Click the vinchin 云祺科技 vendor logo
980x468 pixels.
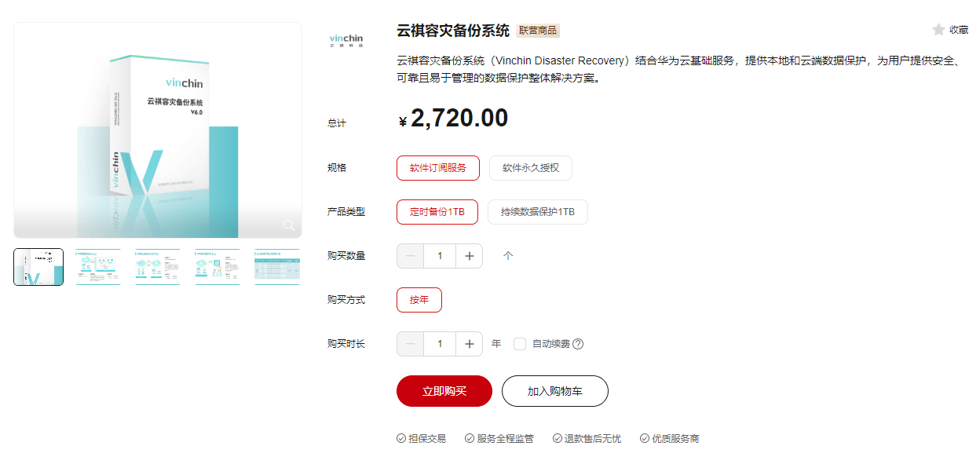(x=346, y=39)
